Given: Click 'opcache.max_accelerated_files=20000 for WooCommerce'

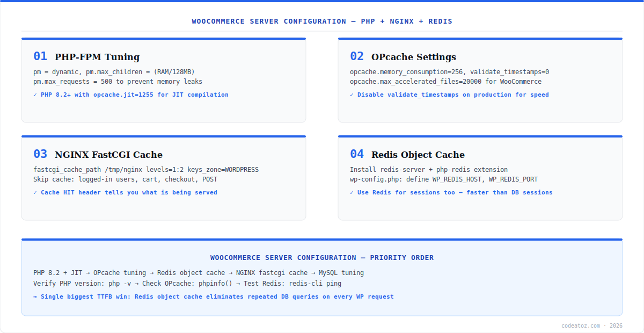Looking at the screenshot, I should coord(445,82).
